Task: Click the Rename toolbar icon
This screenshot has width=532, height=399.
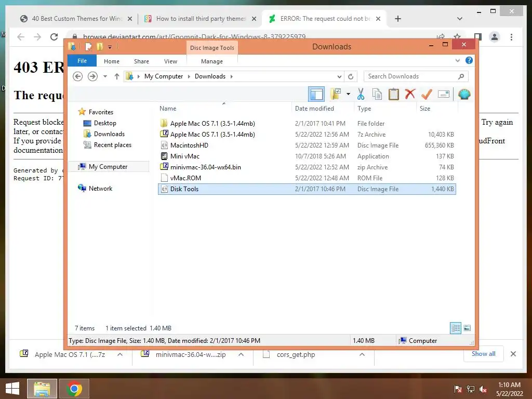Action: click(x=444, y=94)
